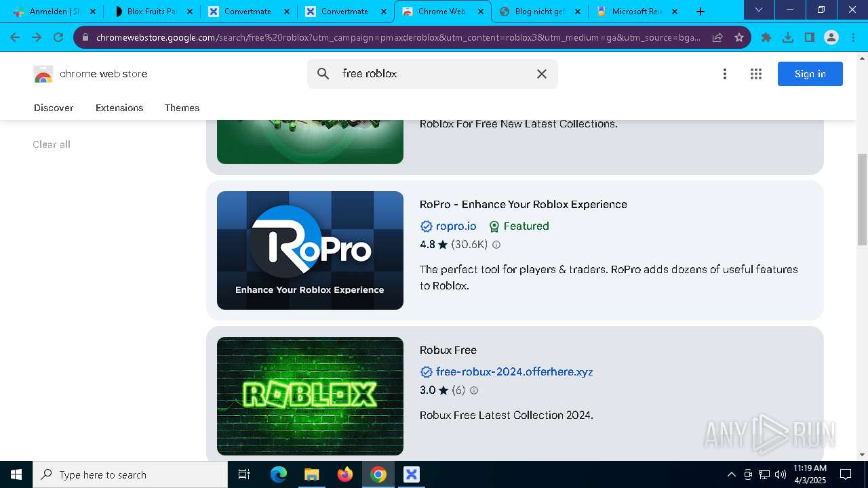Click the Sign in button
868x488 pixels.
[x=810, y=74]
